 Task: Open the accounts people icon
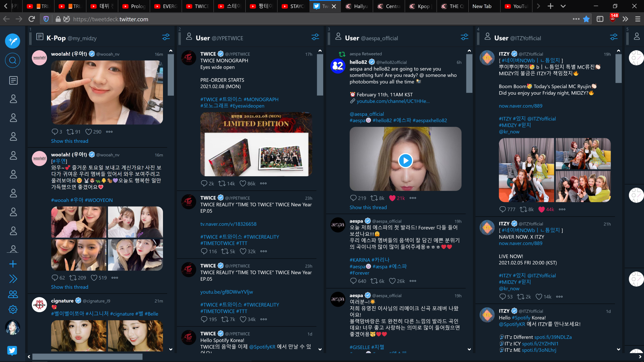pos(13,294)
